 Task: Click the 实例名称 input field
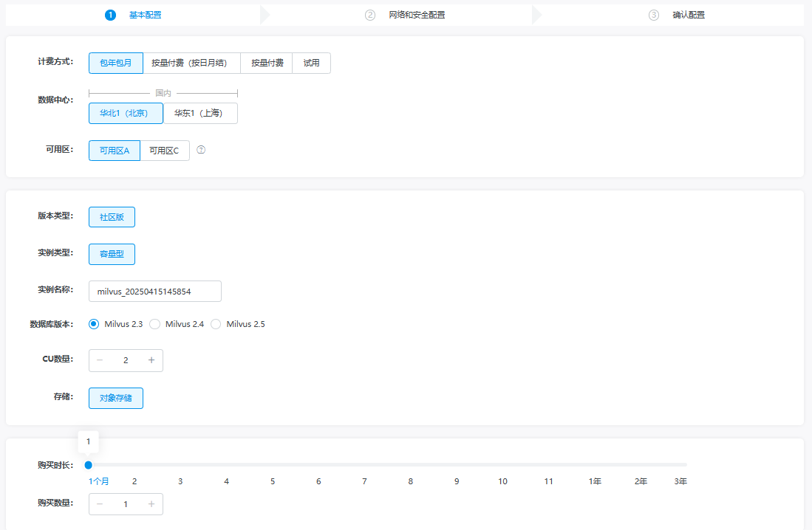[x=154, y=292]
